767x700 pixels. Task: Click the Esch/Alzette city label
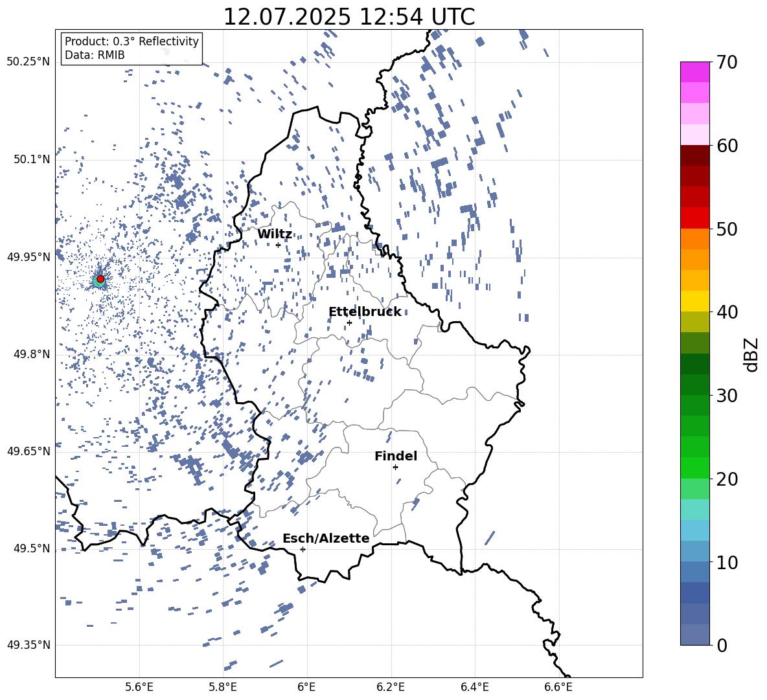tap(326, 538)
